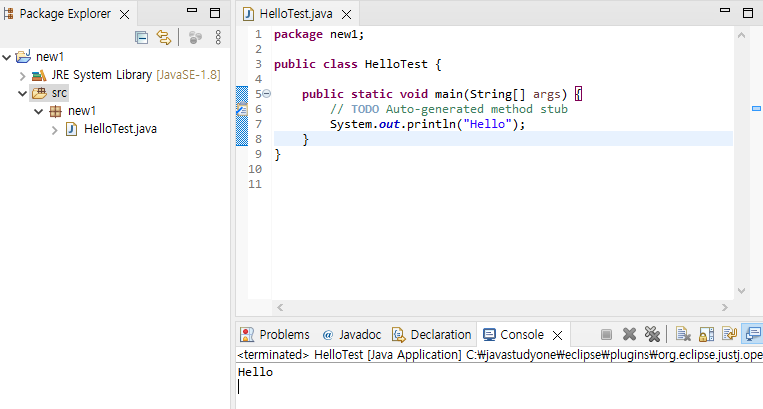The image size is (763, 409).
Task: Minimize the Package Explorer view
Action: pos(192,11)
